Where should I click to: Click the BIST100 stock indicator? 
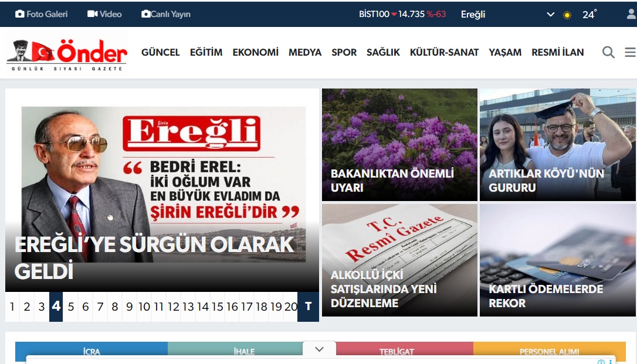click(402, 14)
